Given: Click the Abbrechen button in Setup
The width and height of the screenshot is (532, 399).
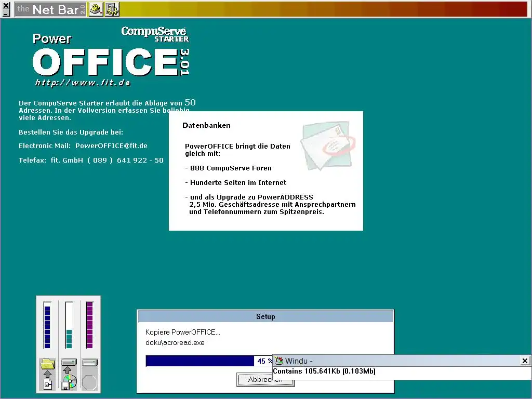Looking at the screenshot, I should tap(265, 380).
